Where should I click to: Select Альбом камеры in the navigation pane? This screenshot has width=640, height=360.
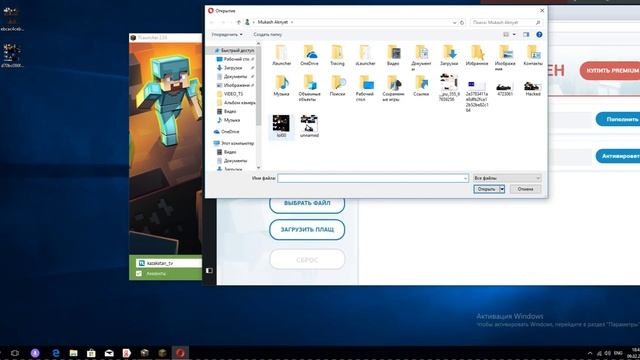[x=236, y=103]
